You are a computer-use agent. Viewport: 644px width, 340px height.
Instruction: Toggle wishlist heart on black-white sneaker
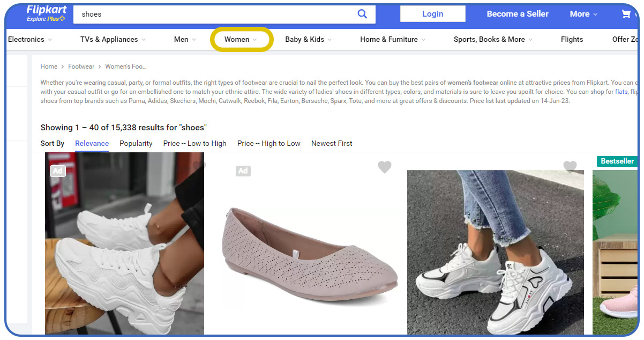click(570, 167)
